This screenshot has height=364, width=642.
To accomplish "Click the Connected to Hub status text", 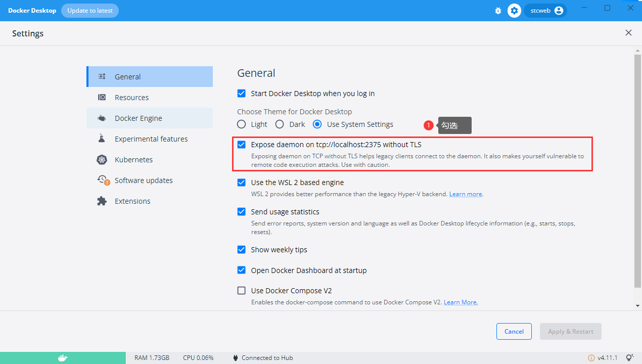I will tap(267, 358).
